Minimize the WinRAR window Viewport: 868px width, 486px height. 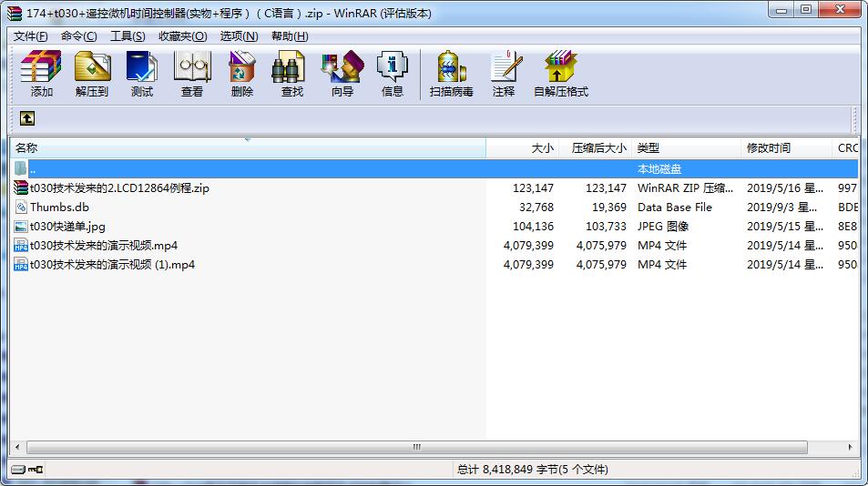781,9
